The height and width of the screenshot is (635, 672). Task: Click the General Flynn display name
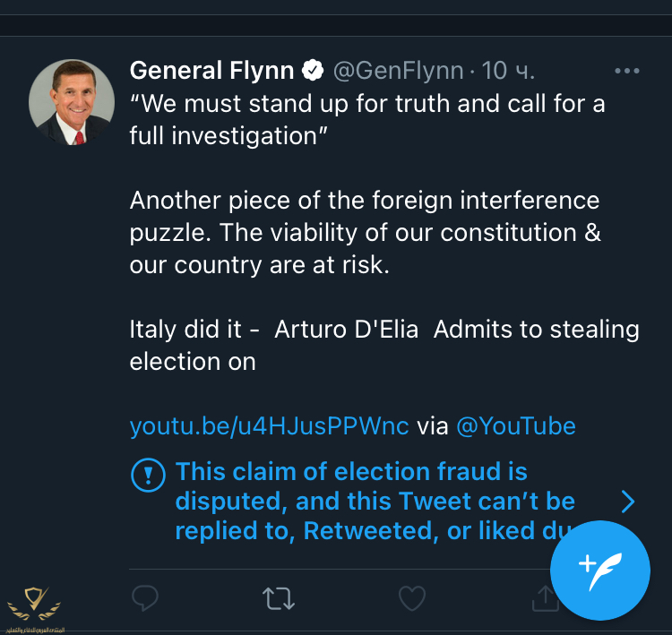[213, 70]
